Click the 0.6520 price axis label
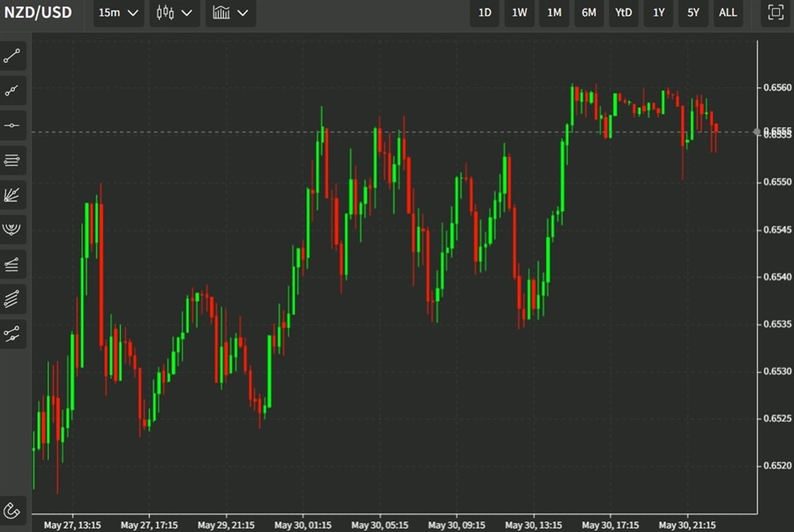The image size is (794, 532). (777, 466)
